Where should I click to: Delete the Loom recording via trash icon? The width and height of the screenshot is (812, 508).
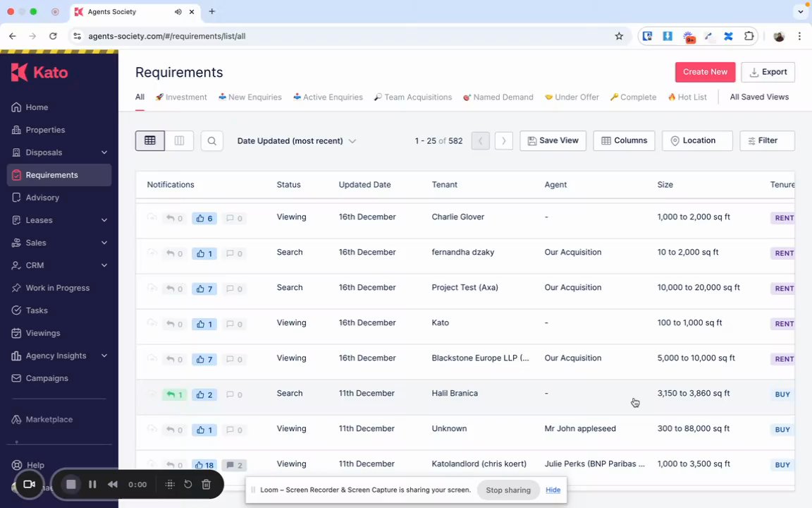[206, 484]
